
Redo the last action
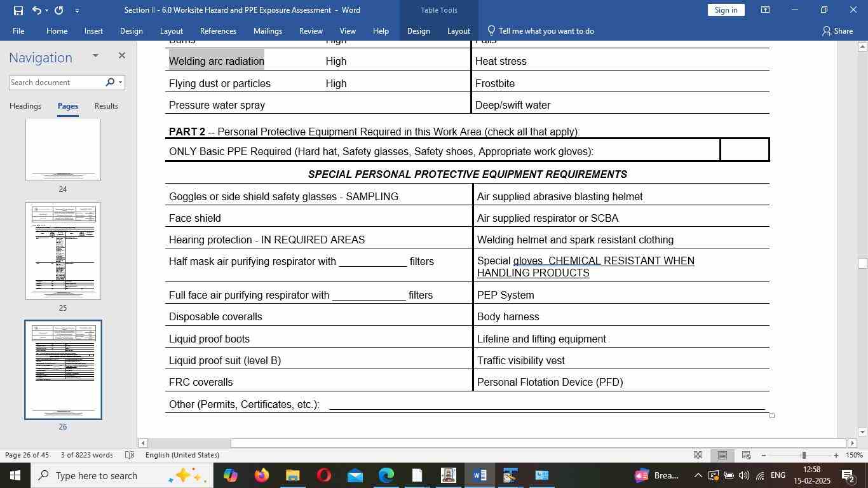(x=59, y=10)
